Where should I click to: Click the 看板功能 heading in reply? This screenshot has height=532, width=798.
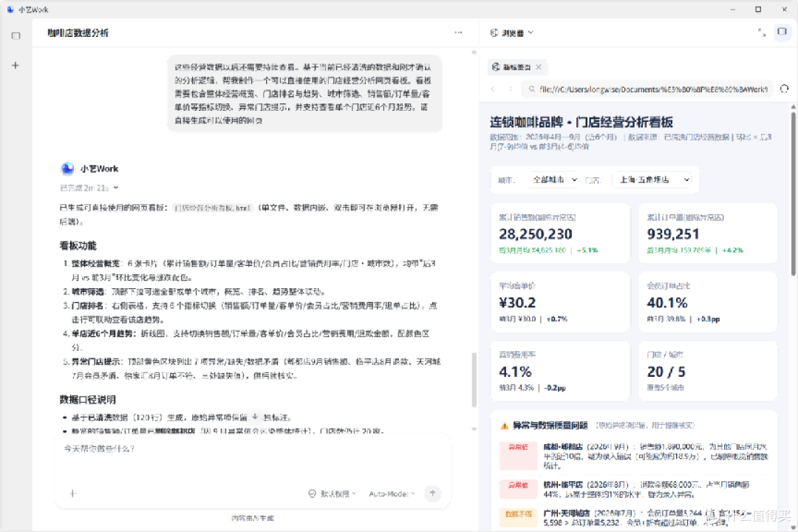click(78, 245)
